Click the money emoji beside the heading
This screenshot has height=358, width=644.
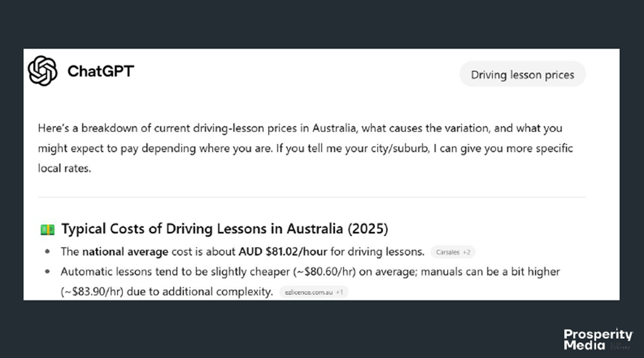(47, 230)
